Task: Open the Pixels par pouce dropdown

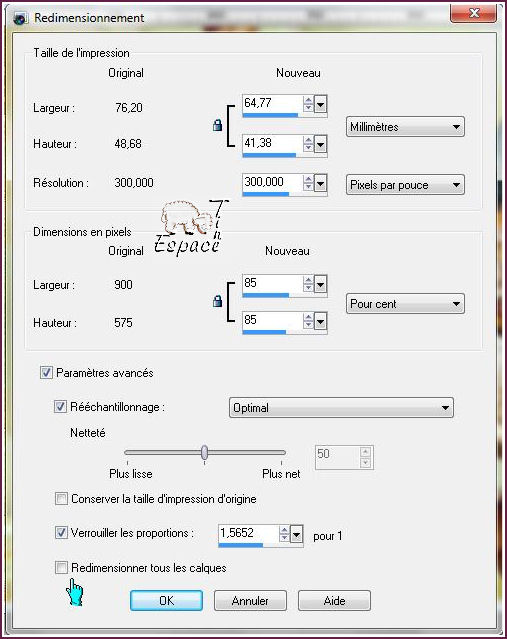Action: pyautogui.click(x=405, y=185)
